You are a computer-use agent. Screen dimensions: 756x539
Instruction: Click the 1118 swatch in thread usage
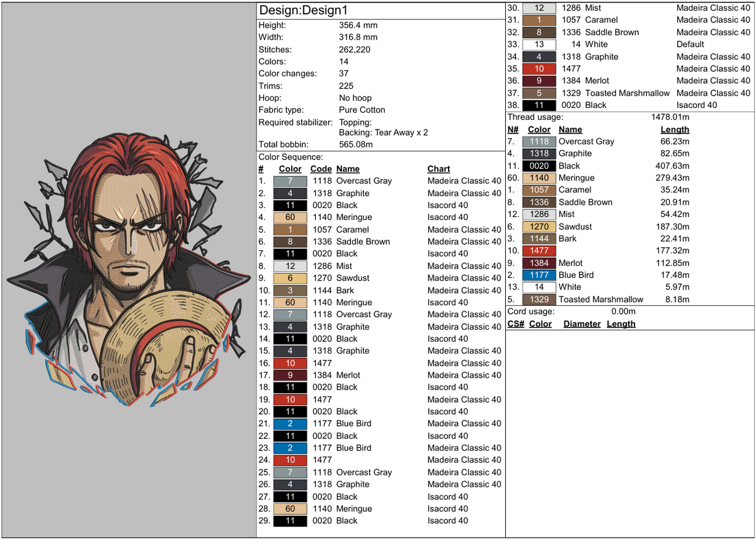(539, 142)
